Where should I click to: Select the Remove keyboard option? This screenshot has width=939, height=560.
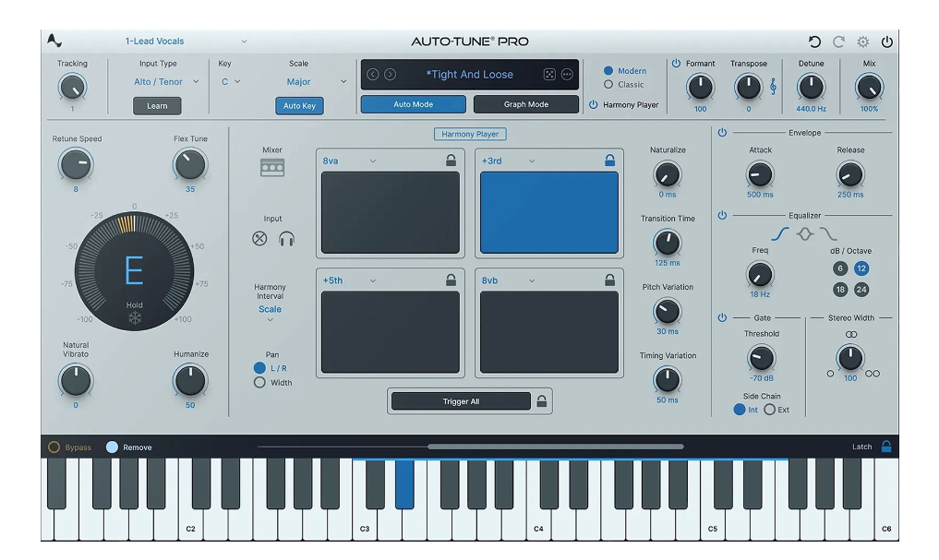112,447
